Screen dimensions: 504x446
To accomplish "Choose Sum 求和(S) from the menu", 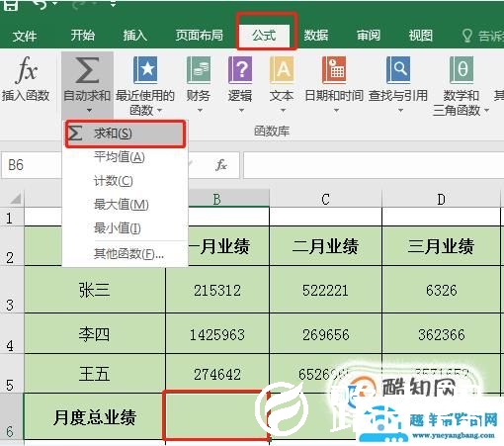I will pyautogui.click(x=126, y=134).
